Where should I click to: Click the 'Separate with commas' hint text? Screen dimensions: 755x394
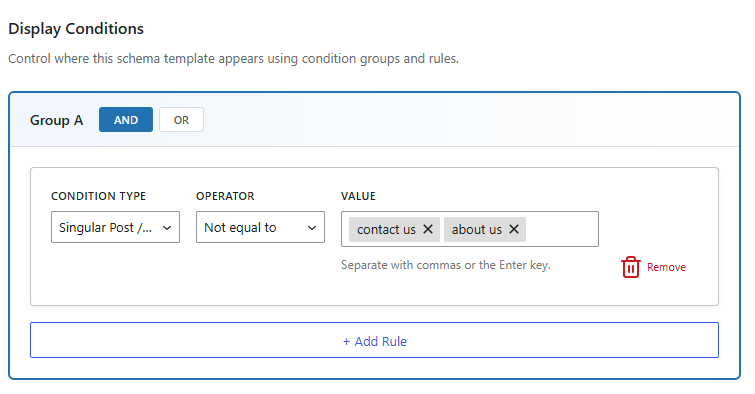click(446, 265)
